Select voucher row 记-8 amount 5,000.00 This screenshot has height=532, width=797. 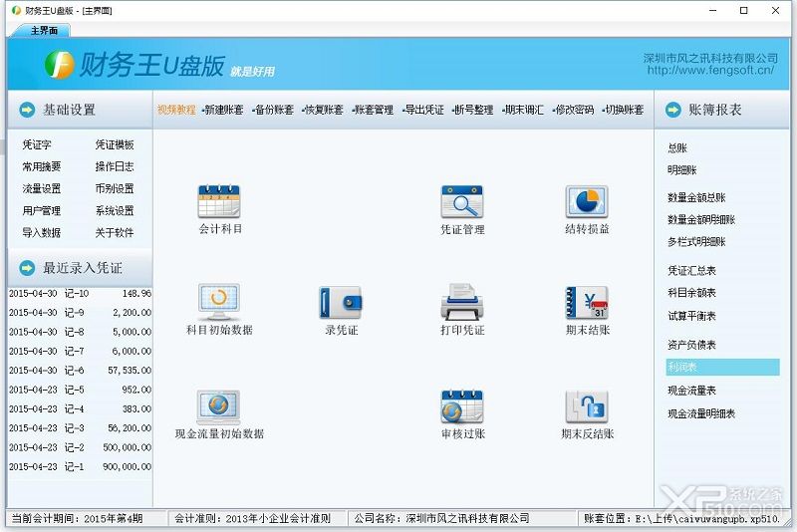pos(80,332)
